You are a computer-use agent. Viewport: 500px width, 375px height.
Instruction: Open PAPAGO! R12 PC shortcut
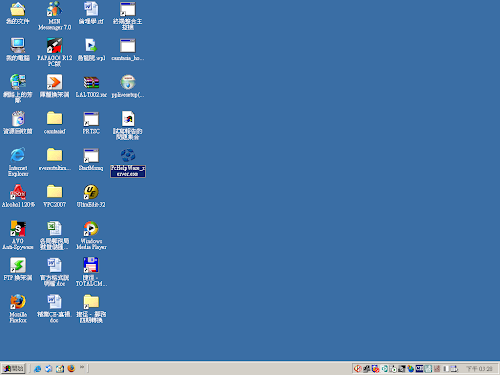coord(54,46)
